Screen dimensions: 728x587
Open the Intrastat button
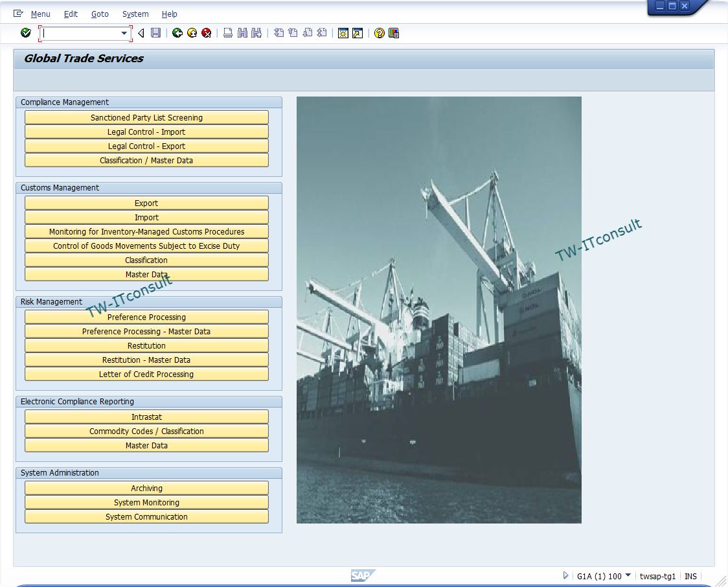click(146, 417)
